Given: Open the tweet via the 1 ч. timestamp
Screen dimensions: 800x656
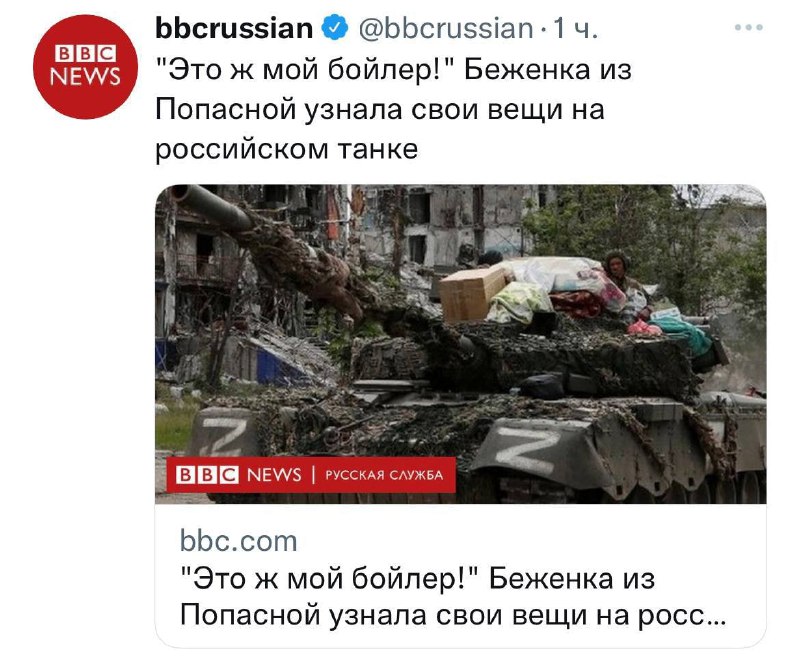Looking at the screenshot, I should tap(576, 28).
